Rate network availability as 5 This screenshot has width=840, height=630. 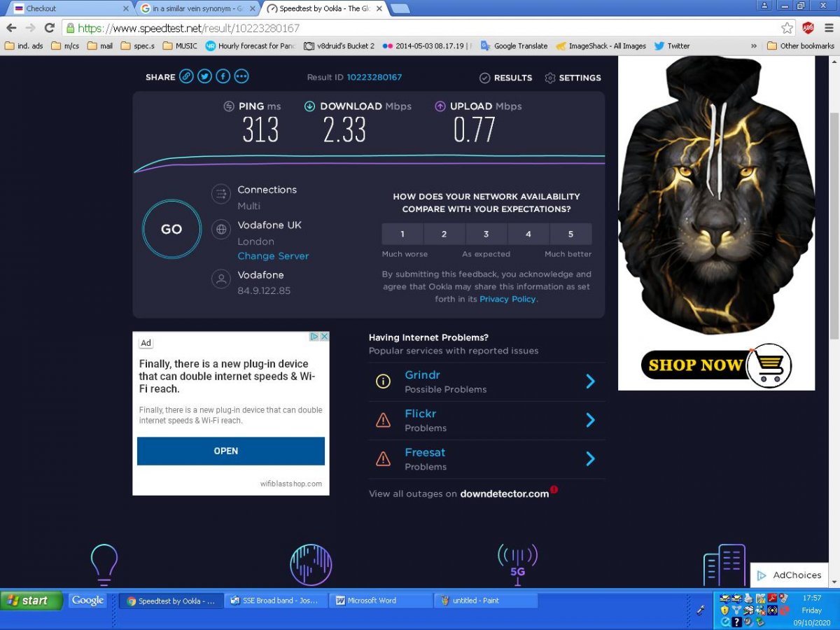click(x=570, y=234)
